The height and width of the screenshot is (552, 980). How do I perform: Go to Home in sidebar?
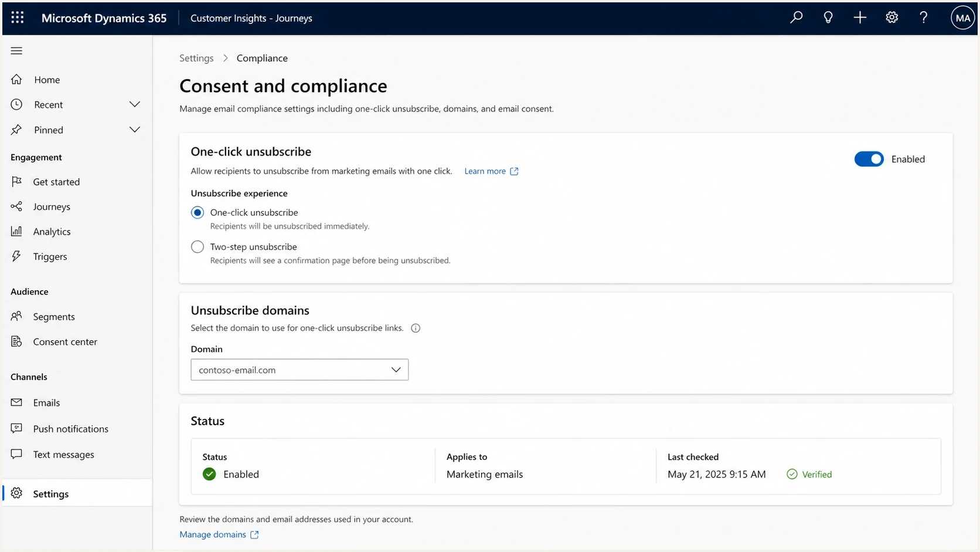(x=47, y=80)
